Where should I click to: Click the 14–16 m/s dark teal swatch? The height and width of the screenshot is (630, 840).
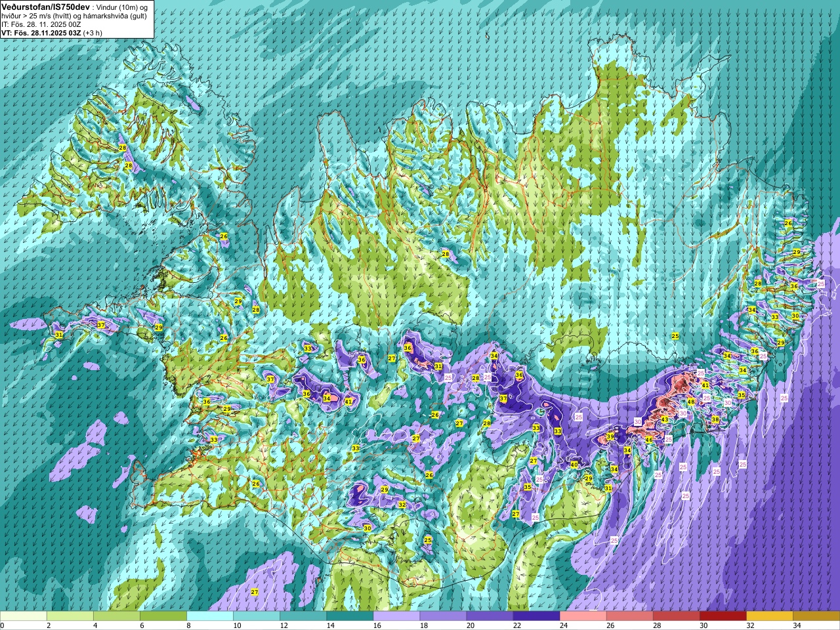pos(350,616)
